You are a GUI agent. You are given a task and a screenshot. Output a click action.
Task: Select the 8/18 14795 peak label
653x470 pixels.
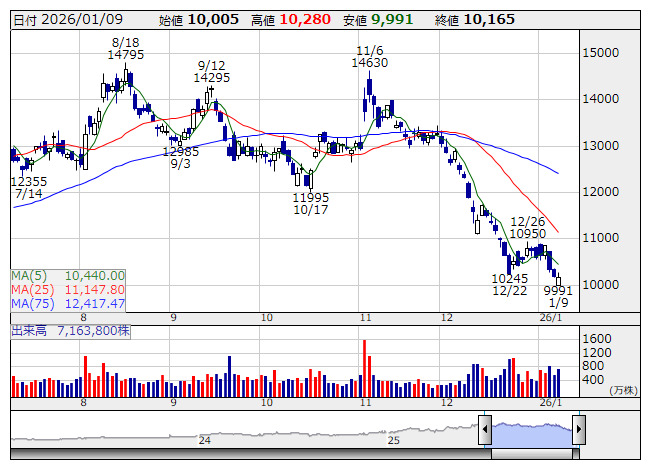tap(126, 48)
